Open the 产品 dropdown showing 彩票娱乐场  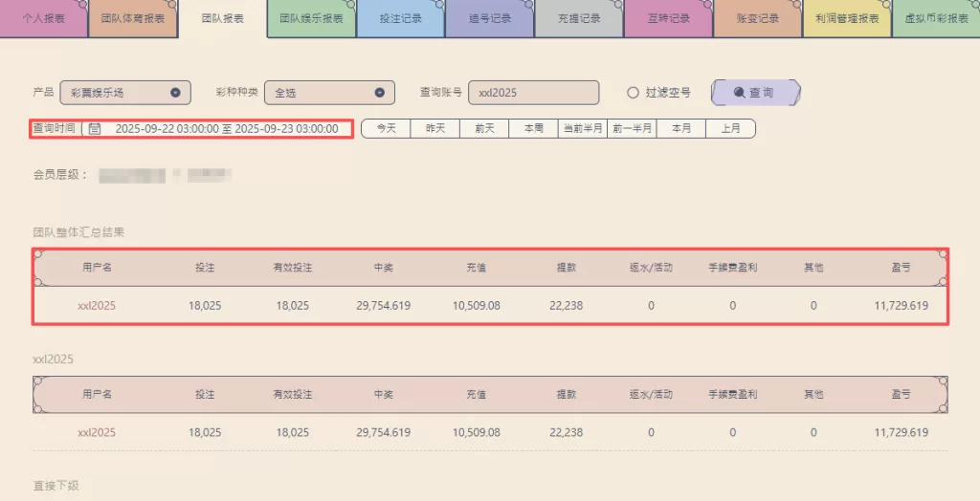(x=124, y=93)
